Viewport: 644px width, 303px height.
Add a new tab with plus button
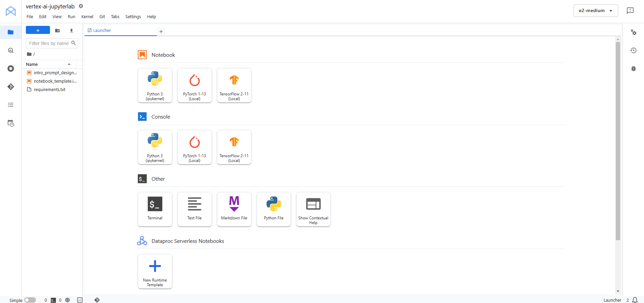coord(161,32)
